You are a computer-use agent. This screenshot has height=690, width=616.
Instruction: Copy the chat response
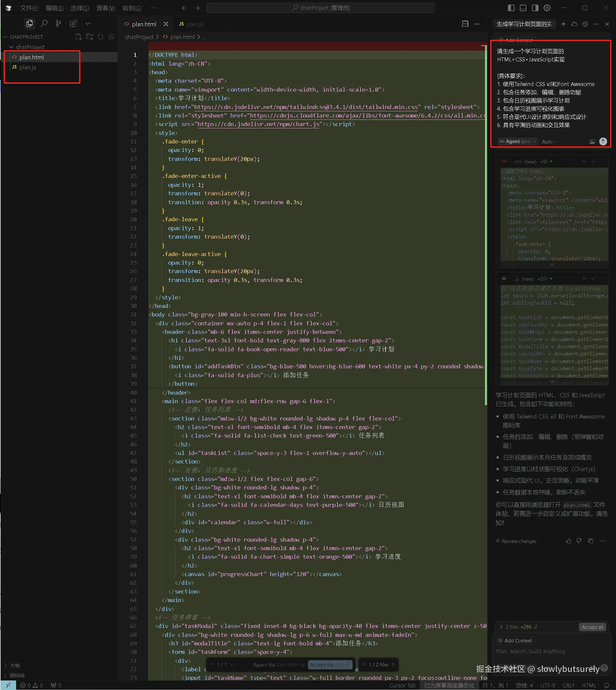[591, 541]
